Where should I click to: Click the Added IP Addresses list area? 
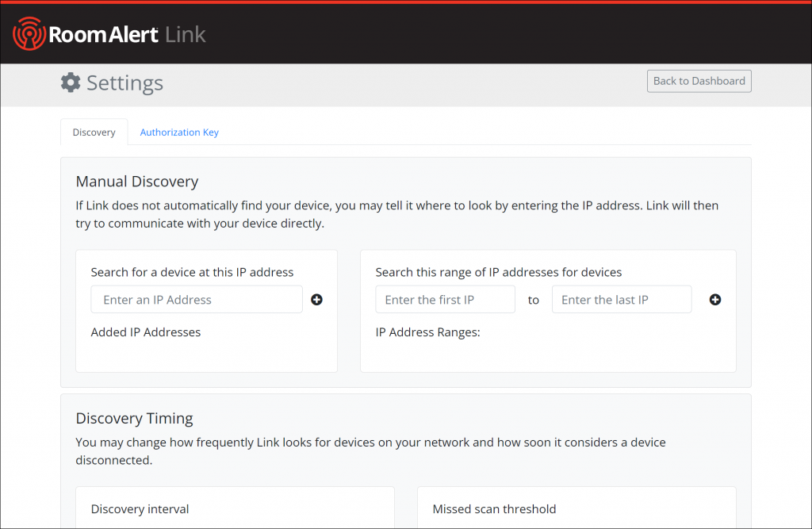145,332
